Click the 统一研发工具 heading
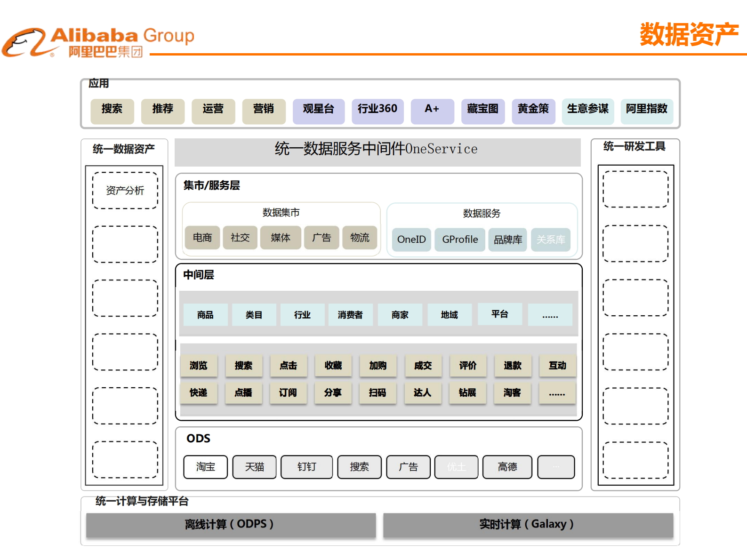The height and width of the screenshot is (560, 747). [x=635, y=146]
